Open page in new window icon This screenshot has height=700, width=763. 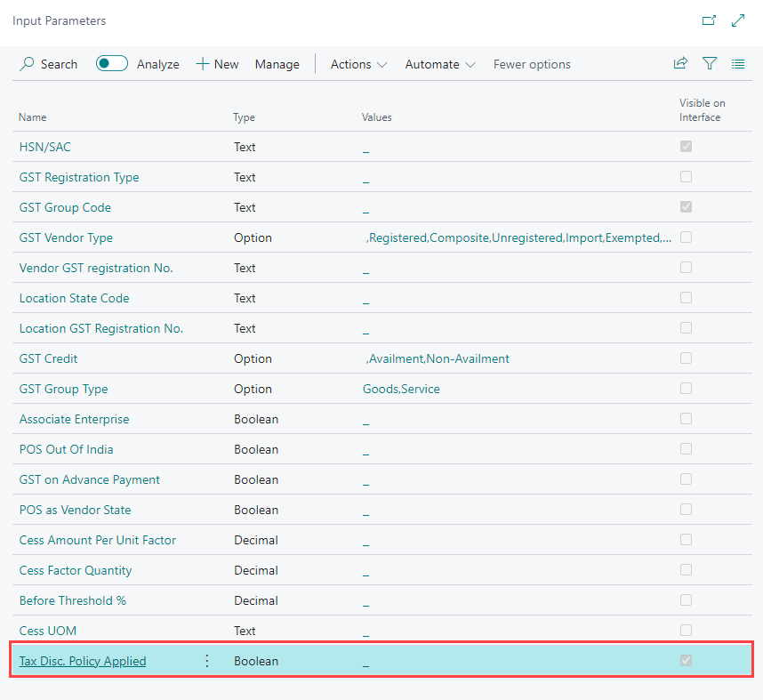pyautogui.click(x=709, y=20)
